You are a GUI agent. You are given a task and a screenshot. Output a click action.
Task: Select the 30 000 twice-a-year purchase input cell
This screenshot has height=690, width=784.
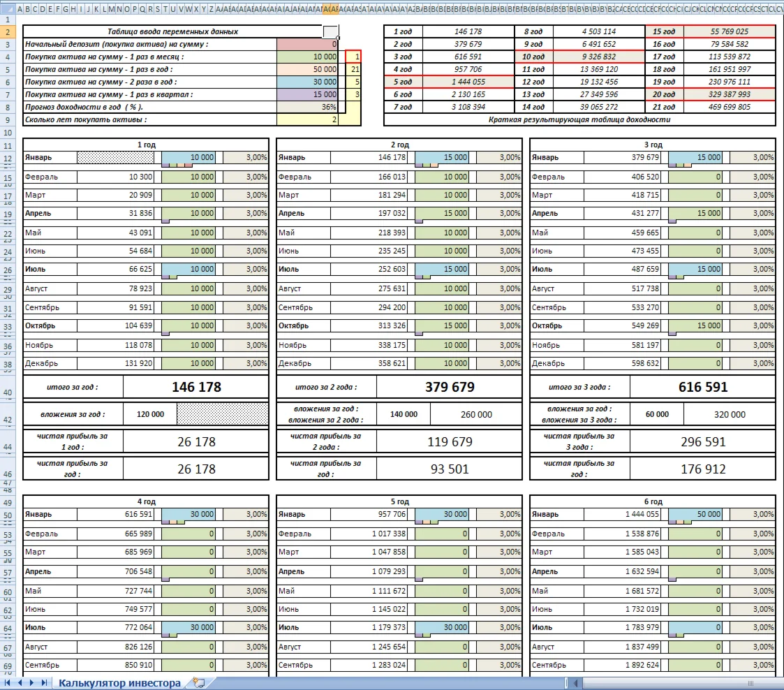307,82
